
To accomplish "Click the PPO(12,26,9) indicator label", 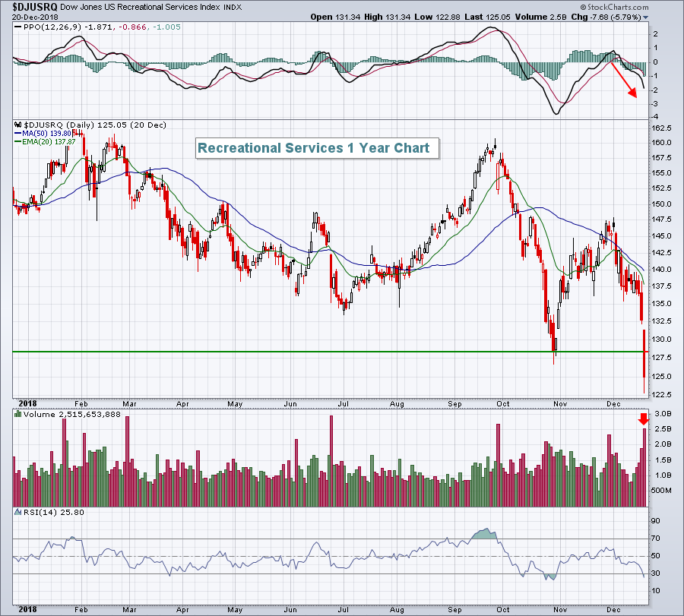I will [x=52, y=27].
